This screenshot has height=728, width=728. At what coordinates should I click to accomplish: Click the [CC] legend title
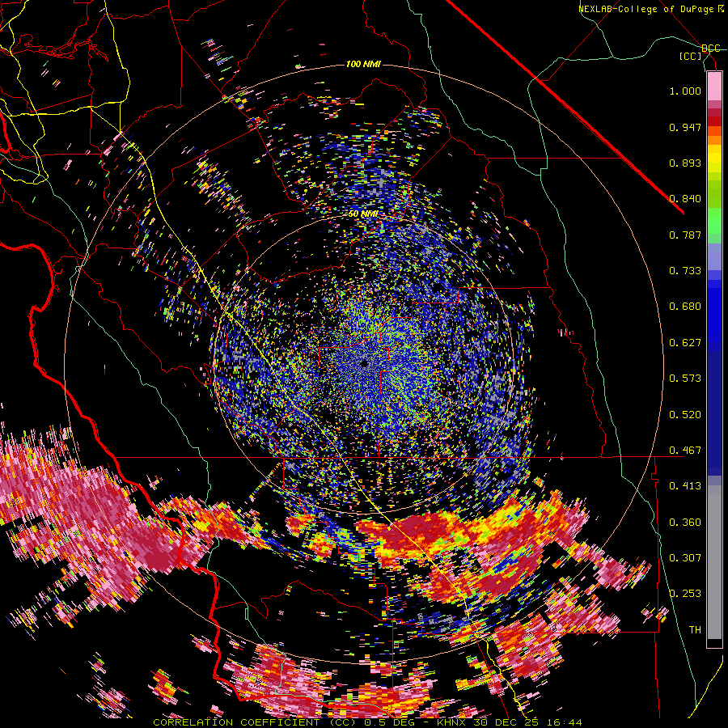(x=691, y=56)
